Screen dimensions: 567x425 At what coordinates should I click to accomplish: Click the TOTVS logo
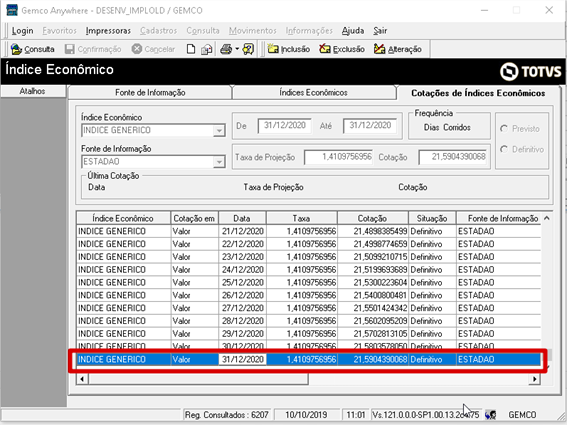530,71
